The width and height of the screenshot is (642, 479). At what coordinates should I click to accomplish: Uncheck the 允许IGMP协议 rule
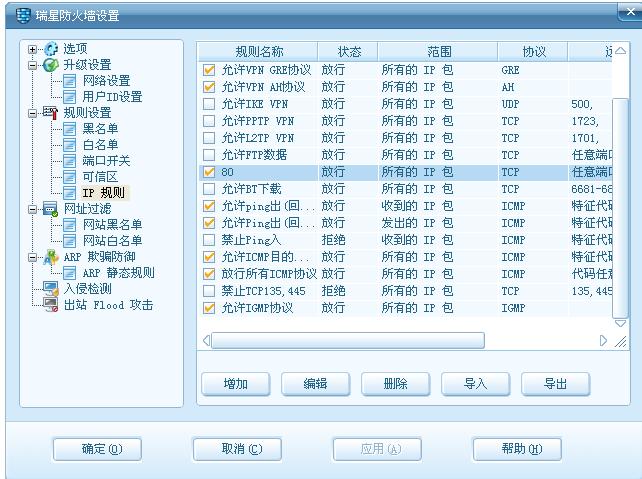pyautogui.click(x=209, y=308)
